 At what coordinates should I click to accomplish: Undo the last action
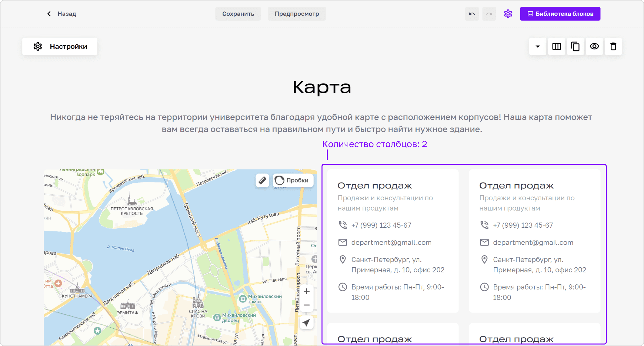pyautogui.click(x=472, y=14)
